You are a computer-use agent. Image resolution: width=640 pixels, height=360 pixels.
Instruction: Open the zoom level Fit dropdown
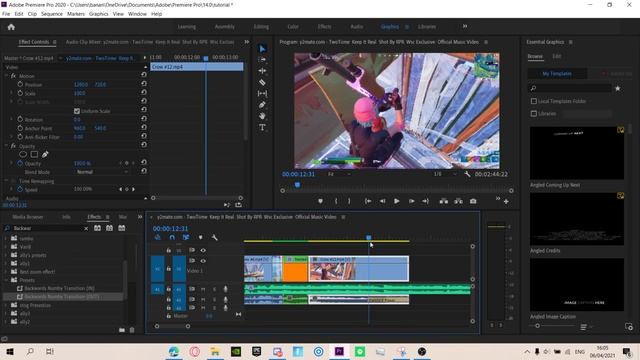[x=339, y=174]
